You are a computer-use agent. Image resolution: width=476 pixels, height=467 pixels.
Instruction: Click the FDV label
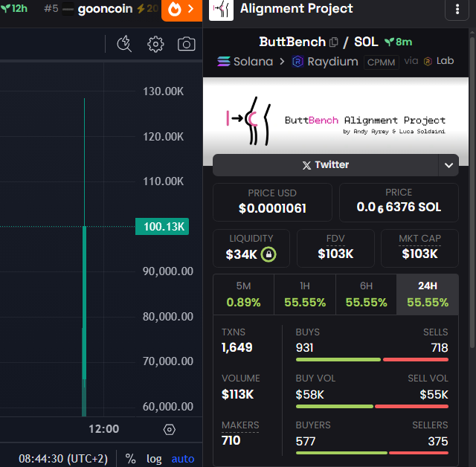click(x=335, y=239)
